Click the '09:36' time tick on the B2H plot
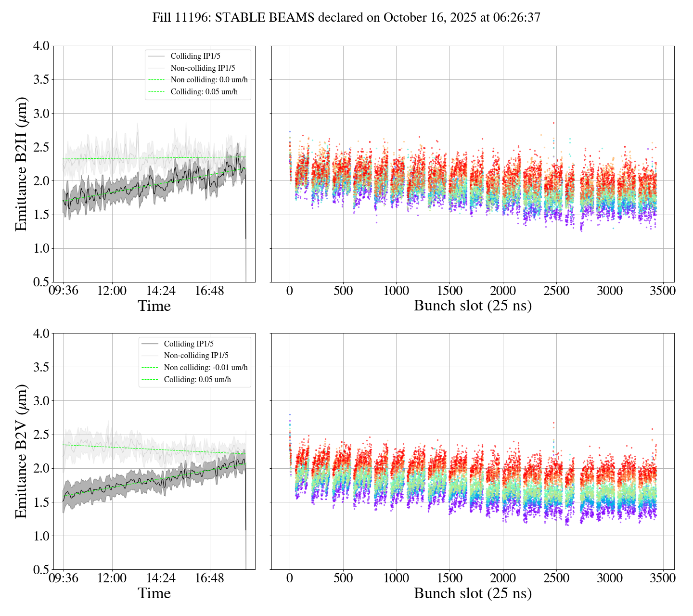The width and height of the screenshot is (693, 616). (x=63, y=291)
